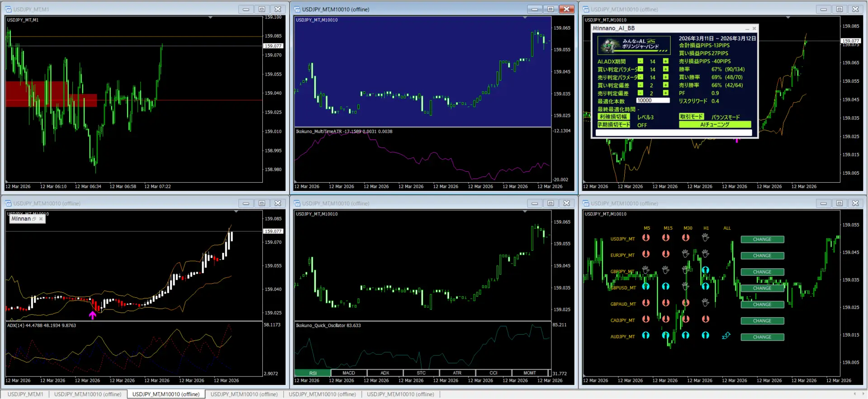Click the chart shift triangle on the M1 chart
Screen dimensions: 868x399
[210, 18]
